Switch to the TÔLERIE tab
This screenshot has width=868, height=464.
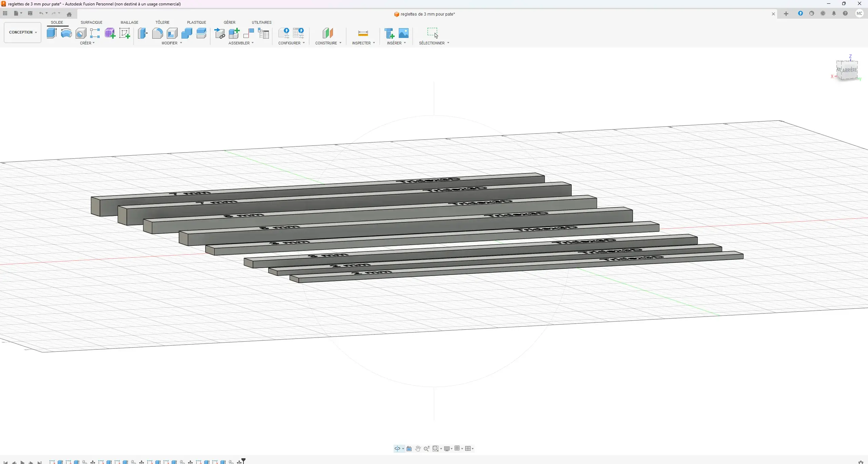162,22
